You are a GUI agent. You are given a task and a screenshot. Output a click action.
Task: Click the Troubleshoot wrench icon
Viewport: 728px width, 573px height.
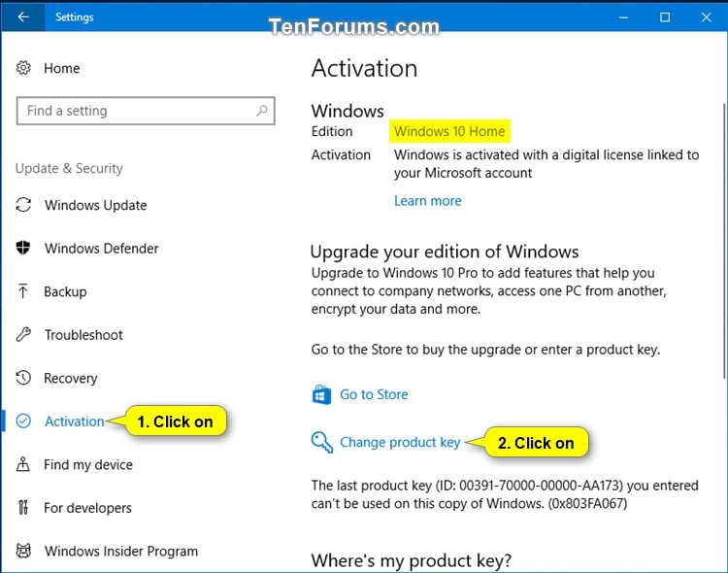[x=23, y=335]
